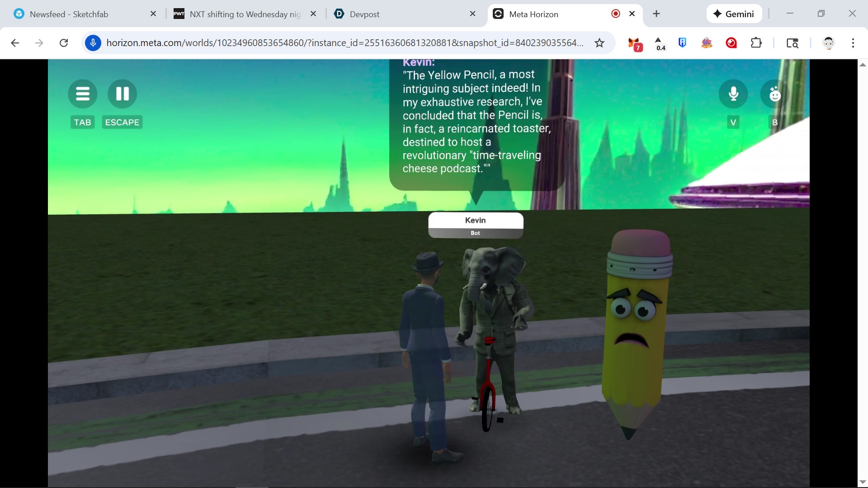
Task: Toggle voice search mic in address bar
Action: point(93,43)
